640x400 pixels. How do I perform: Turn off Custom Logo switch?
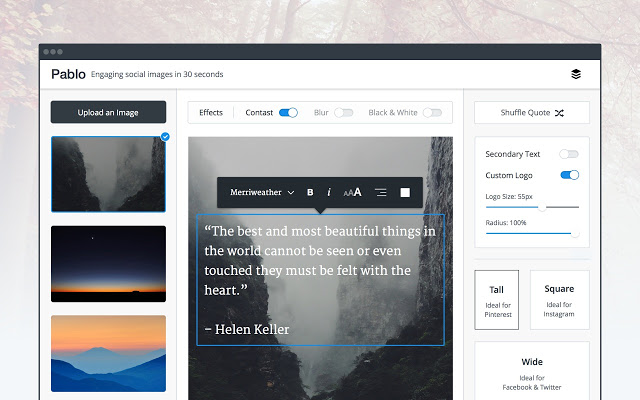pyautogui.click(x=569, y=175)
